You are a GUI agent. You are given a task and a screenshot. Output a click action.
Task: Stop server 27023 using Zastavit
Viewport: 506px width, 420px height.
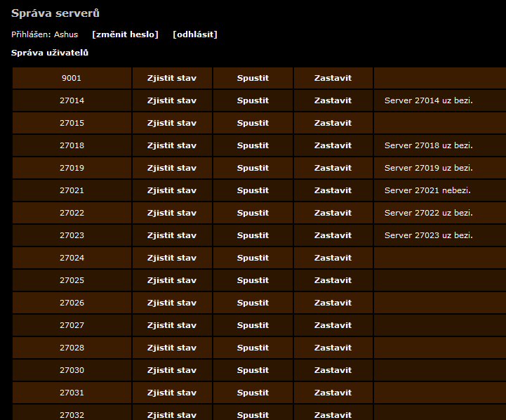(333, 235)
